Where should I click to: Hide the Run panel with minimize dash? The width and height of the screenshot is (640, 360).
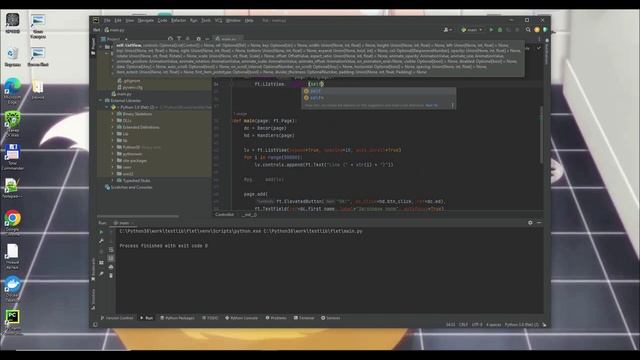coord(539,223)
